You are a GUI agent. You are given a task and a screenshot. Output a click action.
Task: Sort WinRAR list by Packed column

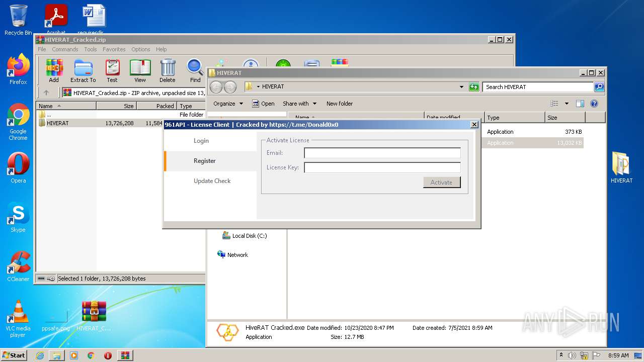tap(156, 106)
